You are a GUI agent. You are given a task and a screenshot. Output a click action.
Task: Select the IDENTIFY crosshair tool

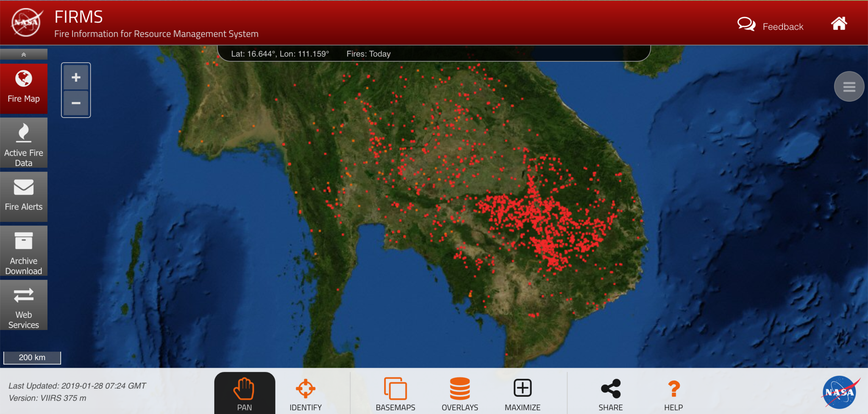[x=306, y=394]
